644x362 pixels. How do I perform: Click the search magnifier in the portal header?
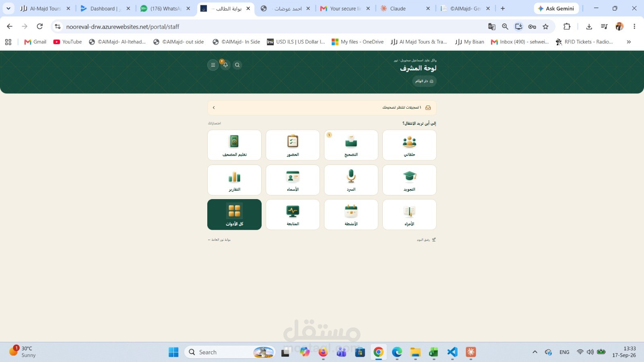(237, 65)
